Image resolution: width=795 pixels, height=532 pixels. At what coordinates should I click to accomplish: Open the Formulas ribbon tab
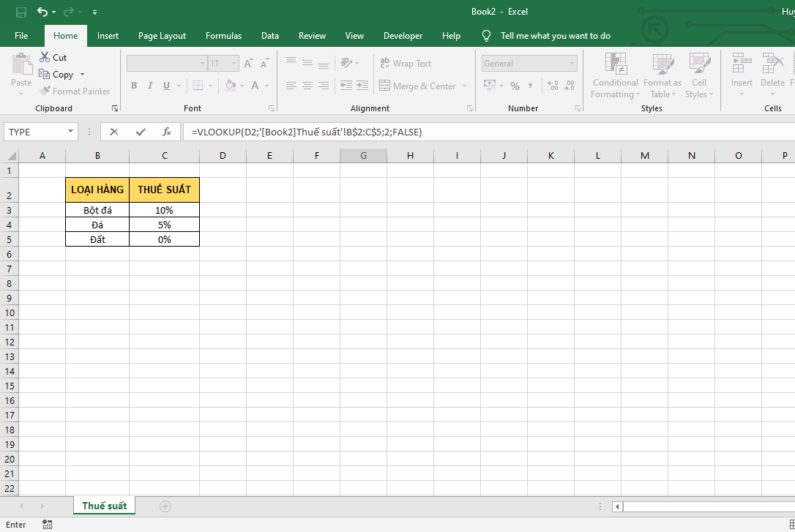point(223,36)
